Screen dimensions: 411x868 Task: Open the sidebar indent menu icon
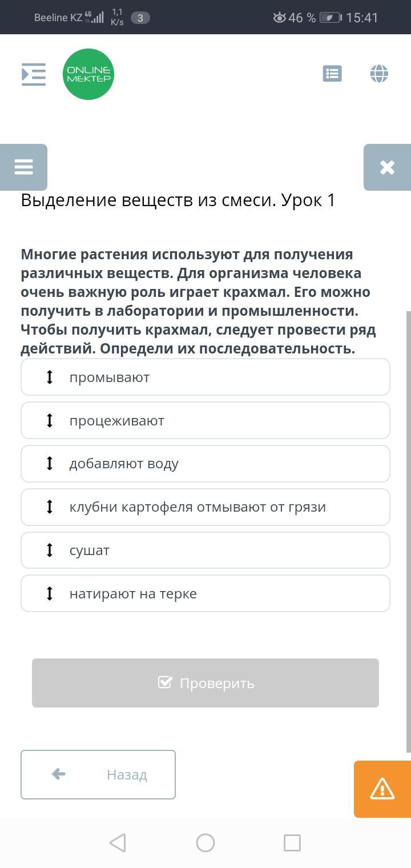(34, 74)
